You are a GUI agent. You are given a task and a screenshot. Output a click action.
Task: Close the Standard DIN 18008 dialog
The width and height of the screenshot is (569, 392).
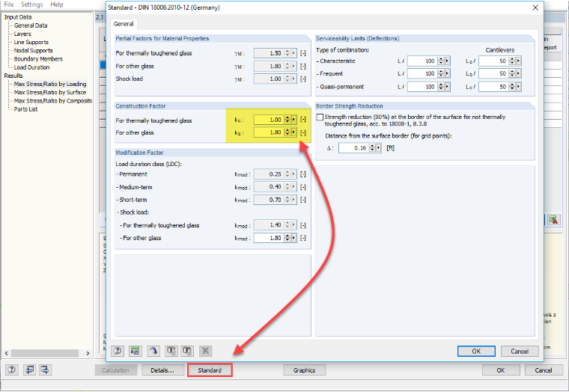535,7
